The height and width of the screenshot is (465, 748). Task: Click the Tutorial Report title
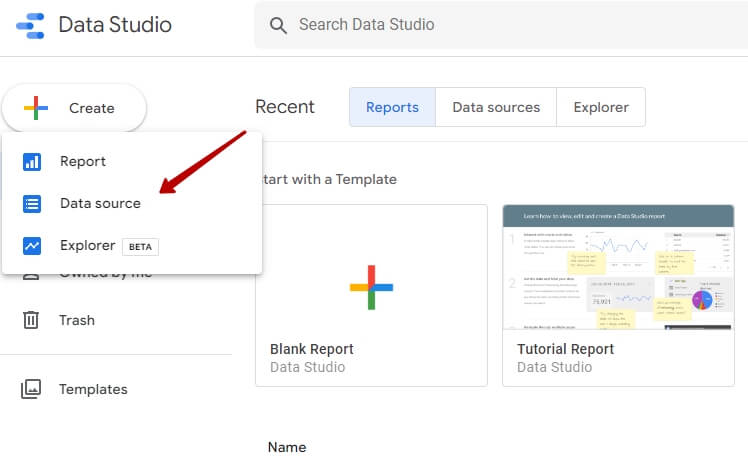565,349
